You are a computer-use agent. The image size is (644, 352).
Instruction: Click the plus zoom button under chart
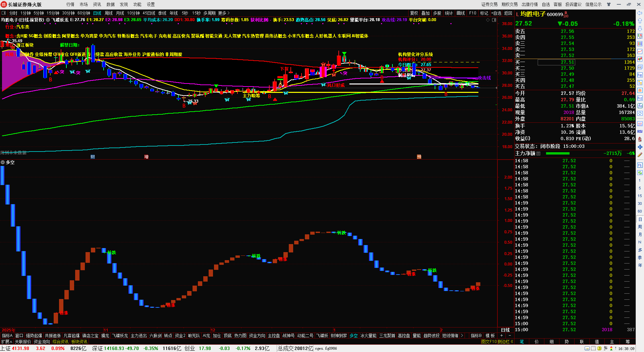click(x=501, y=336)
